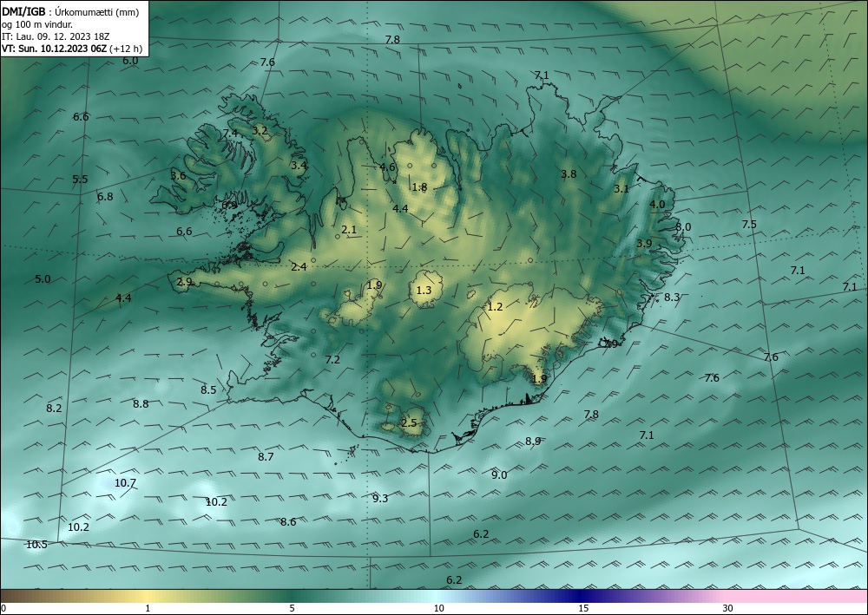Click the 8.9 value near the southeast coast

click(x=533, y=441)
